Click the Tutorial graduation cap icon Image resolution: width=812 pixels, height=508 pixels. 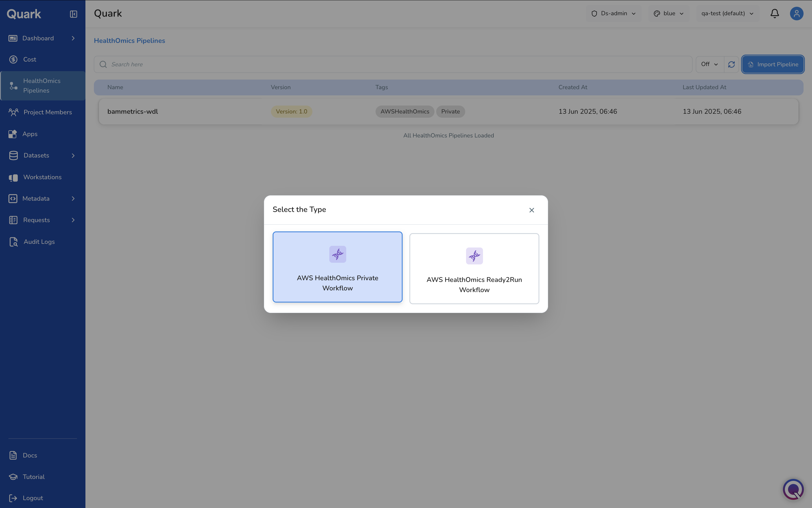13,477
